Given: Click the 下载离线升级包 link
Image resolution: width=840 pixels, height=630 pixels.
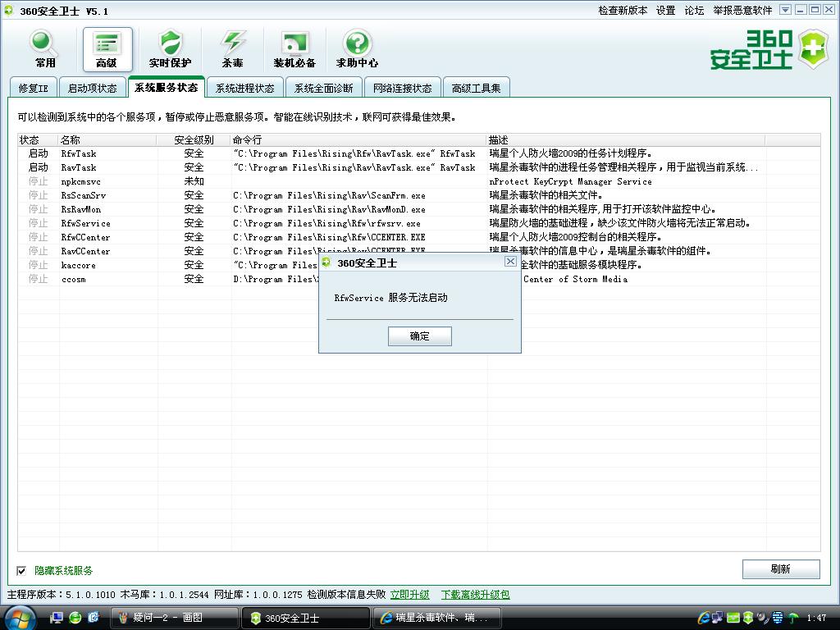Looking at the screenshot, I should click(475, 595).
